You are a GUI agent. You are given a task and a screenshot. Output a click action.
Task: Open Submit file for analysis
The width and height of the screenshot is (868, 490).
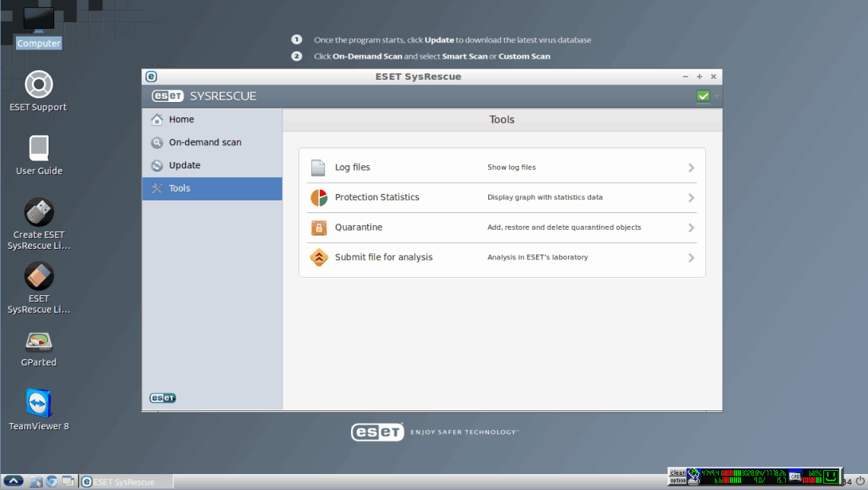coord(502,258)
